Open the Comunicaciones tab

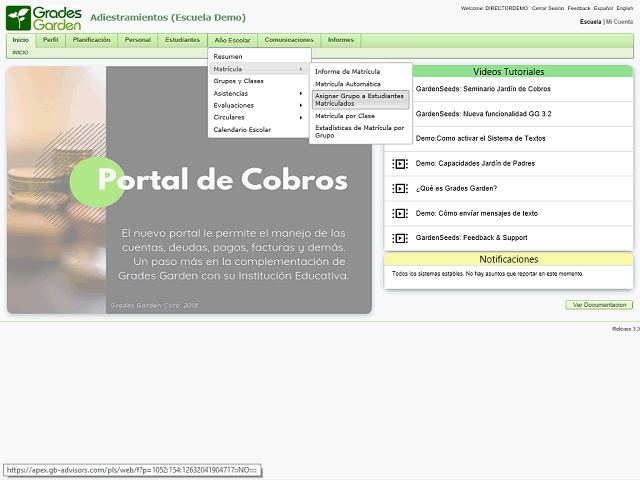click(x=289, y=40)
